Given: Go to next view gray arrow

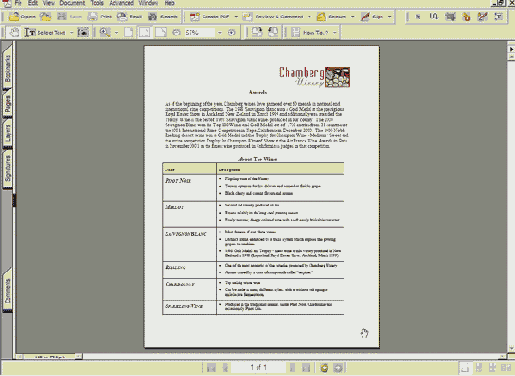Looking at the screenshot, I should [x=338, y=368].
